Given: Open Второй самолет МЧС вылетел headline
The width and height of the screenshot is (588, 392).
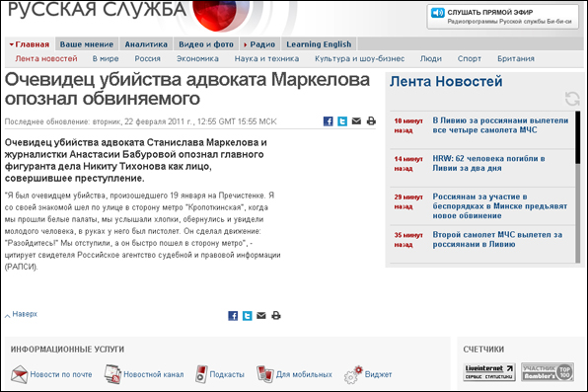Looking at the screenshot, I should [x=497, y=240].
